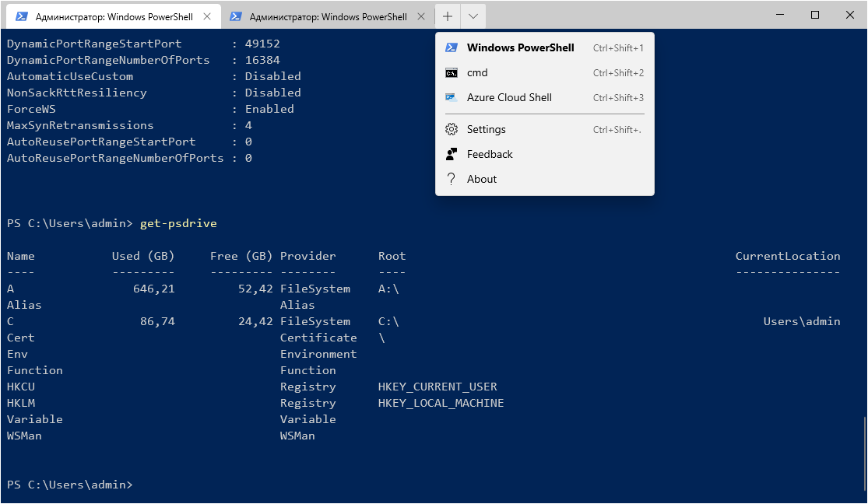Click the Settings gear icon

(x=451, y=129)
